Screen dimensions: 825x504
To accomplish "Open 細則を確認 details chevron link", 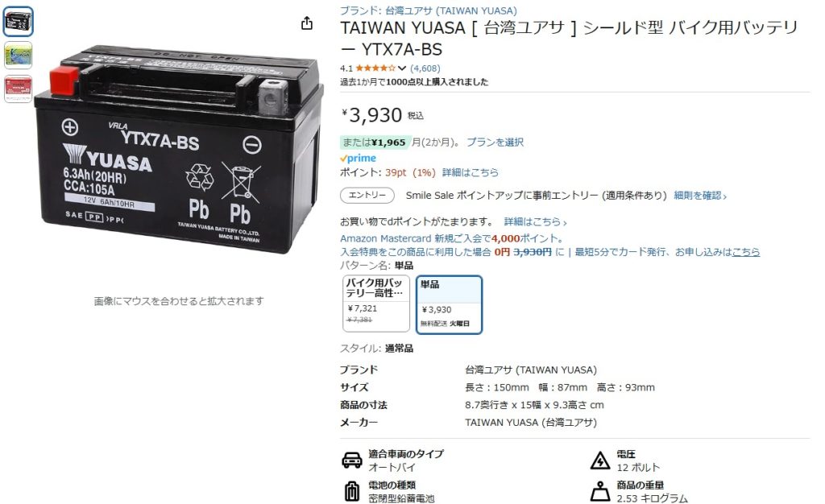I will pyautogui.click(x=700, y=196).
